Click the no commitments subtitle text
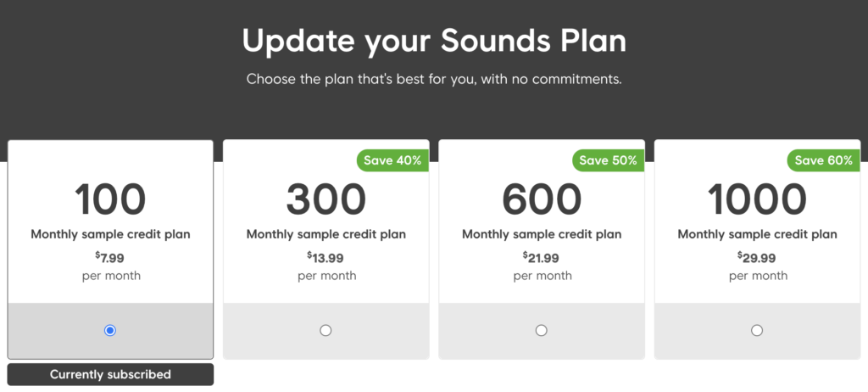Screen dimensions: 868x392 [x=434, y=79]
